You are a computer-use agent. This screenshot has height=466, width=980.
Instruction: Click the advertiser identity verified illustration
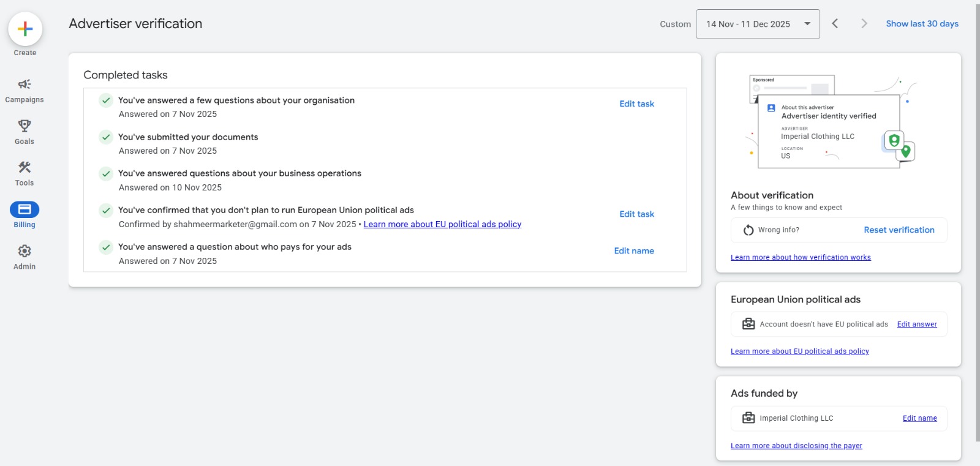(x=831, y=122)
